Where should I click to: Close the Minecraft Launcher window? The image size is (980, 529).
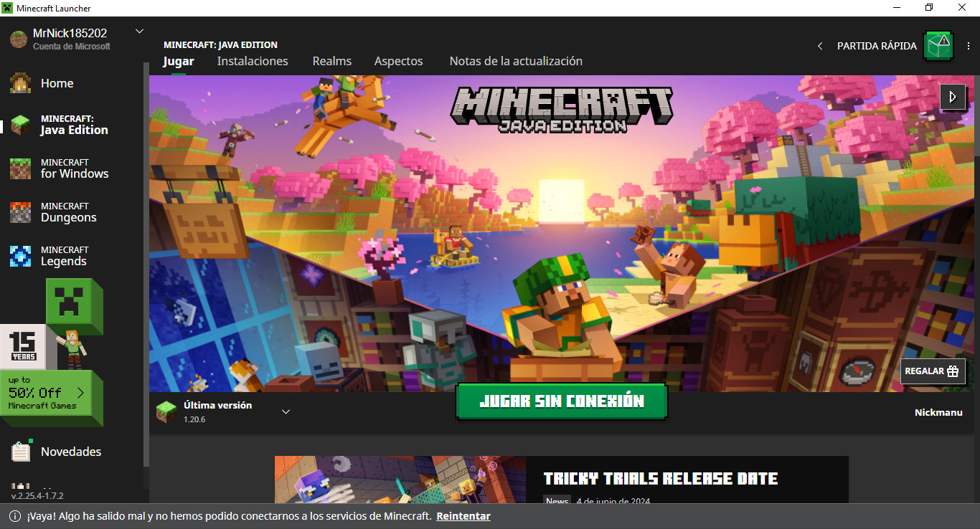(x=962, y=8)
